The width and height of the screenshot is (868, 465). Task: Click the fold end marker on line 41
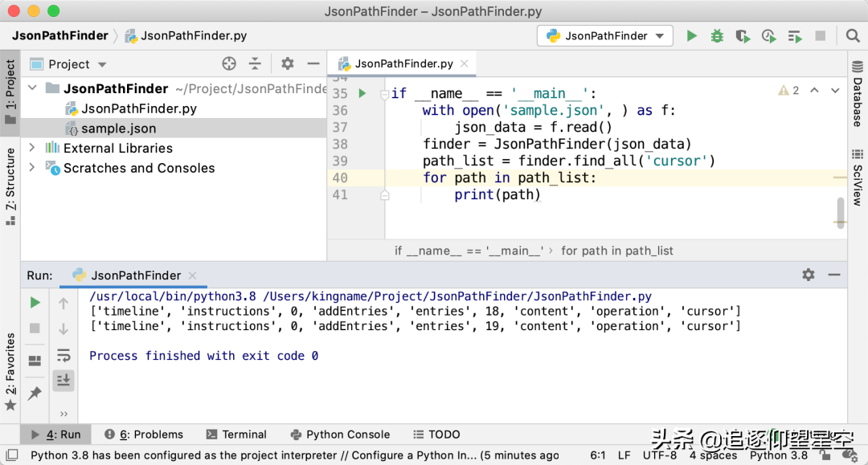pos(385,195)
